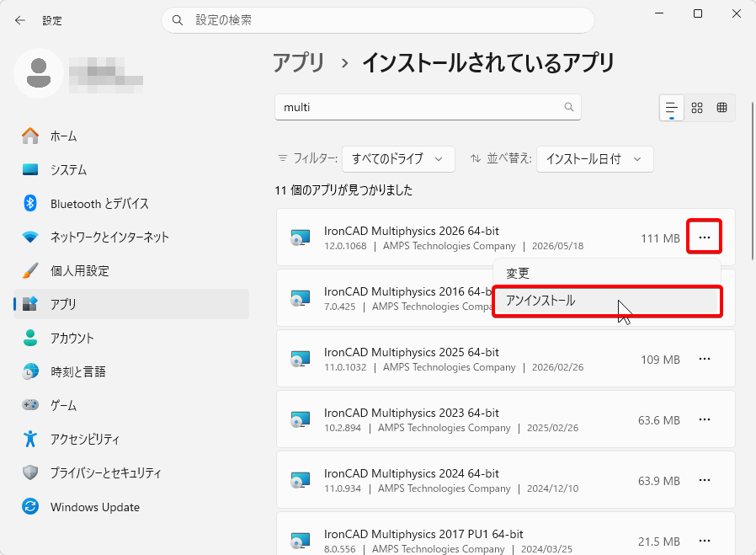Click the IronCAD Multiphysics 2024 installer icon
756x555 pixels.
click(x=300, y=481)
